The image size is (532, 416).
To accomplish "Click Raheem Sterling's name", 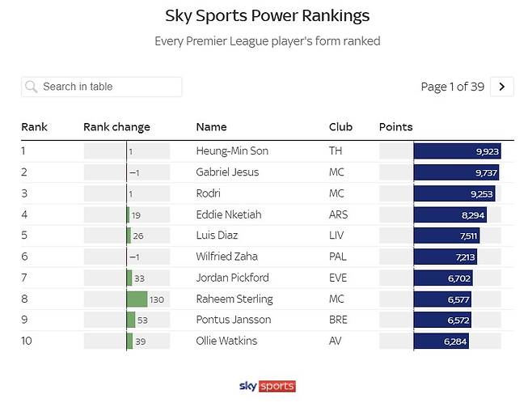I will [x=234, y=299].
